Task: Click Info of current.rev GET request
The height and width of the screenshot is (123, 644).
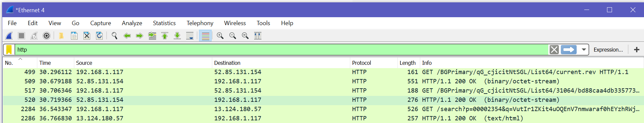Action: tap(525, 72)
